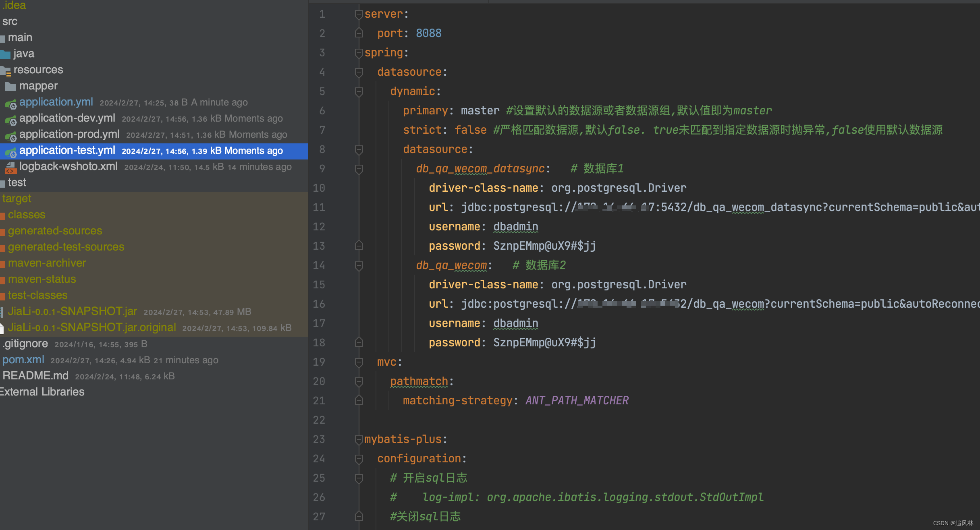Click line number 22 in gutter
This screenshot has width=980, height=530.
coord(319,420)
